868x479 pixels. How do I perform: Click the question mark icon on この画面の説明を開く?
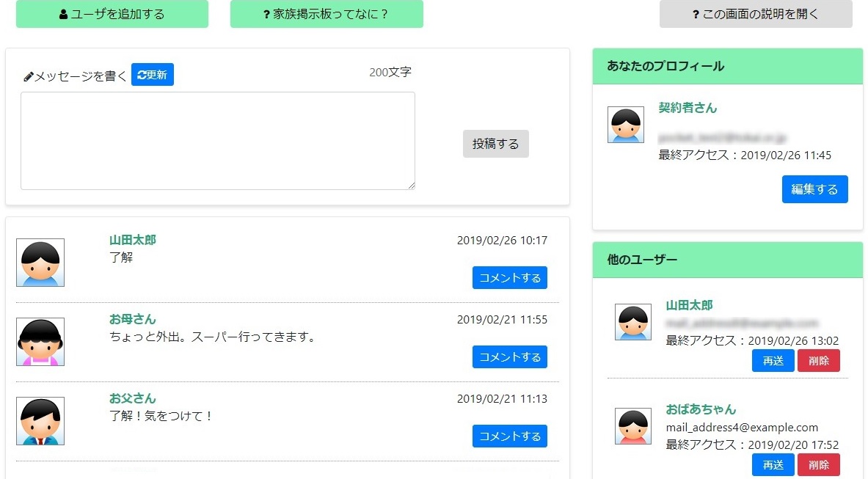click(696, 13)
